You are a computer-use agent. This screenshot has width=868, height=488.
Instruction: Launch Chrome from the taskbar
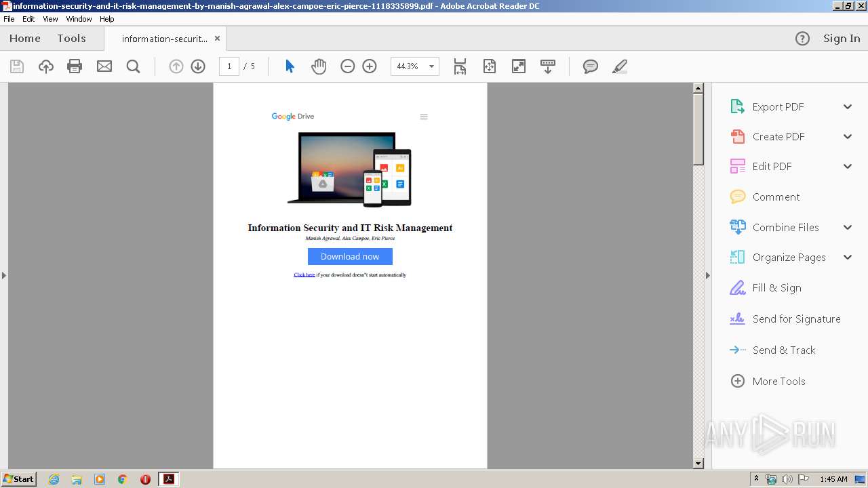pyautogui.click(x=122, y=479)
